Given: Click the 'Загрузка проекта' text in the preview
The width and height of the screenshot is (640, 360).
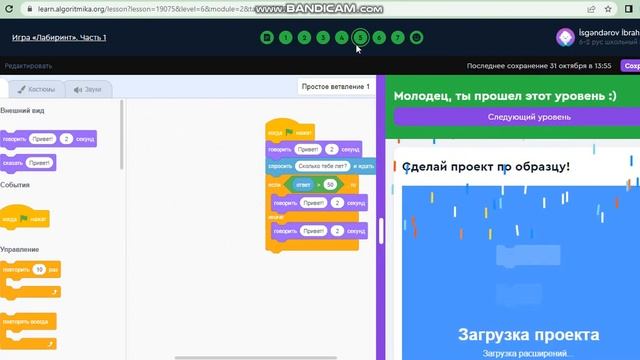Looking at the screenshot, I should tap(529, 335).
